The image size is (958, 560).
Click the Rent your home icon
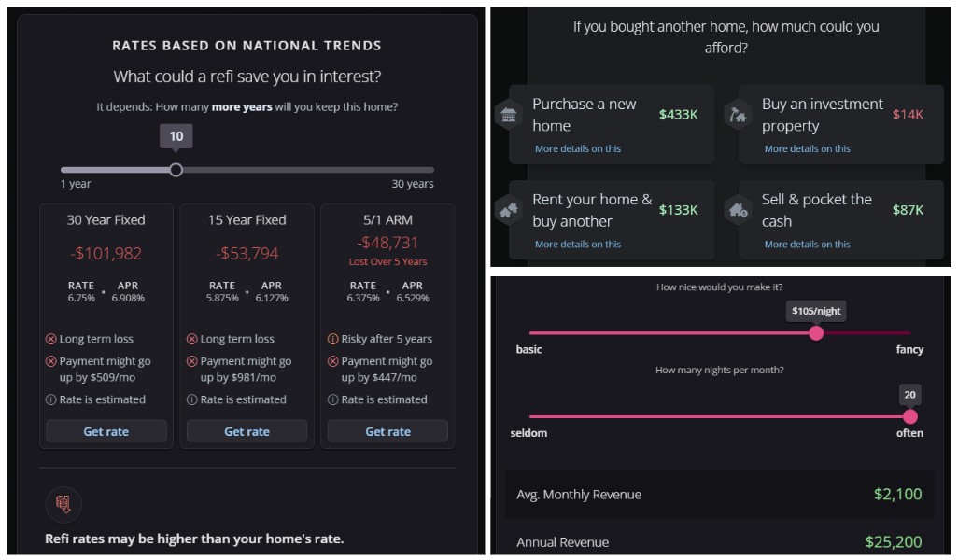pos(509,210)
